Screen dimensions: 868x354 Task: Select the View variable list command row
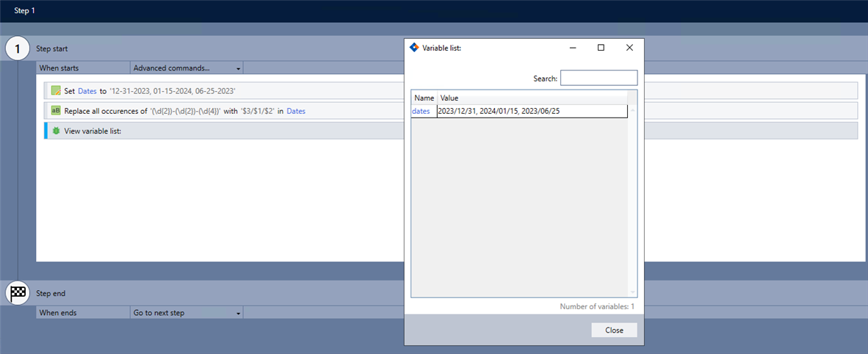point(451,131)
